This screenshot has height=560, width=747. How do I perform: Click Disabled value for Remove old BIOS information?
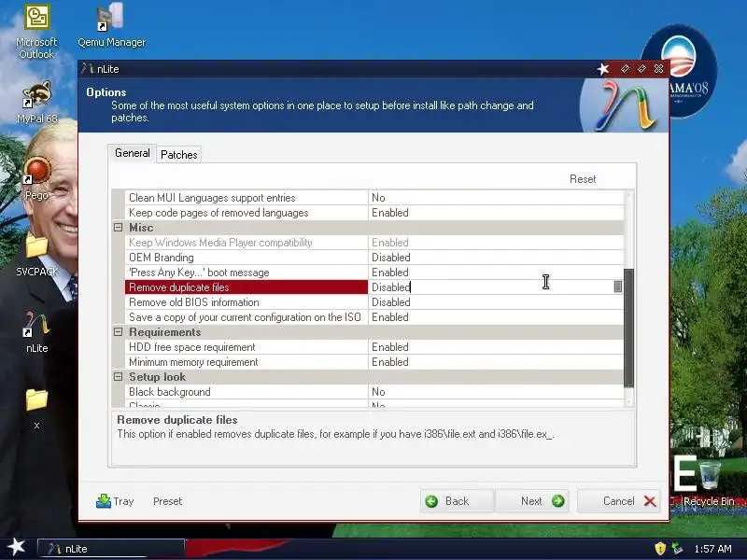(496, 301)
